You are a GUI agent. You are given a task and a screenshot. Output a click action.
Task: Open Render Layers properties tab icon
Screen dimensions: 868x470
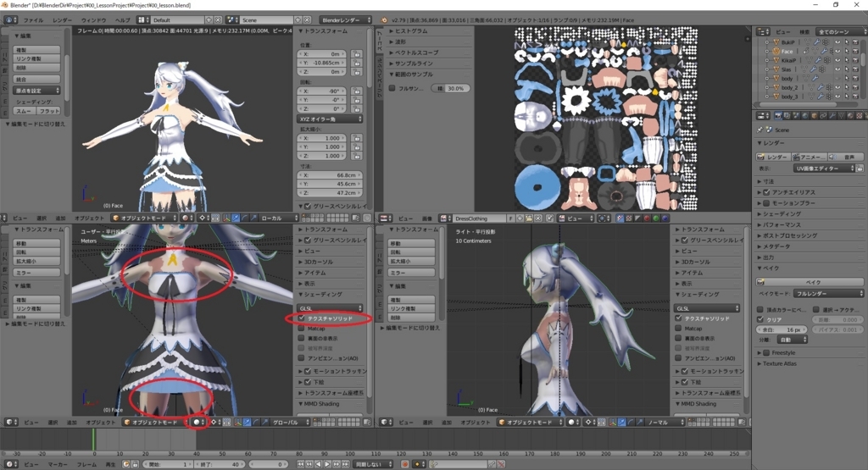[x=787, y=115]
